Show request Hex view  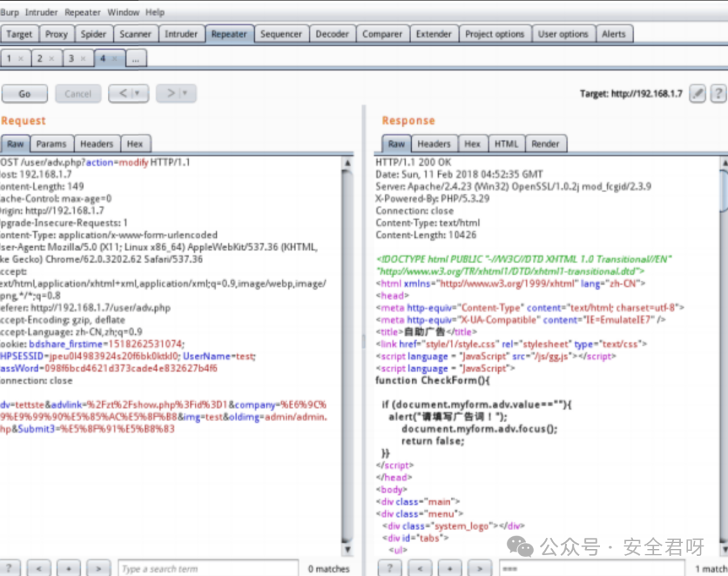(x=135, y=144)
